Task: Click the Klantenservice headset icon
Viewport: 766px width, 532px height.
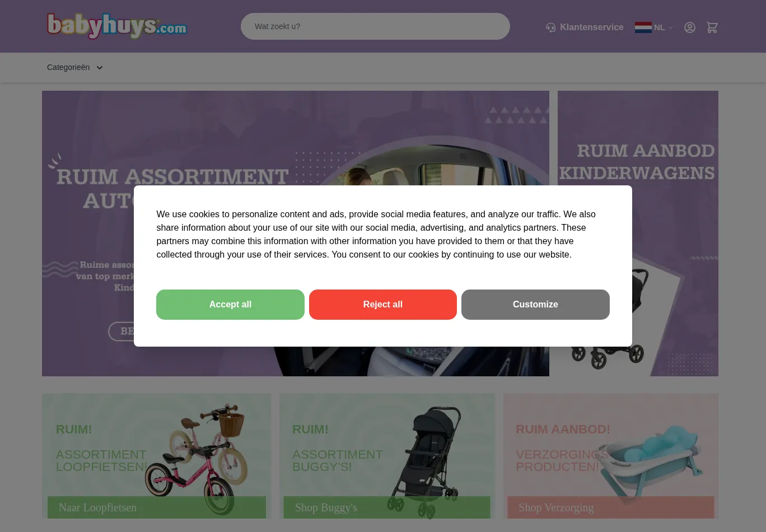Action: 551,27
